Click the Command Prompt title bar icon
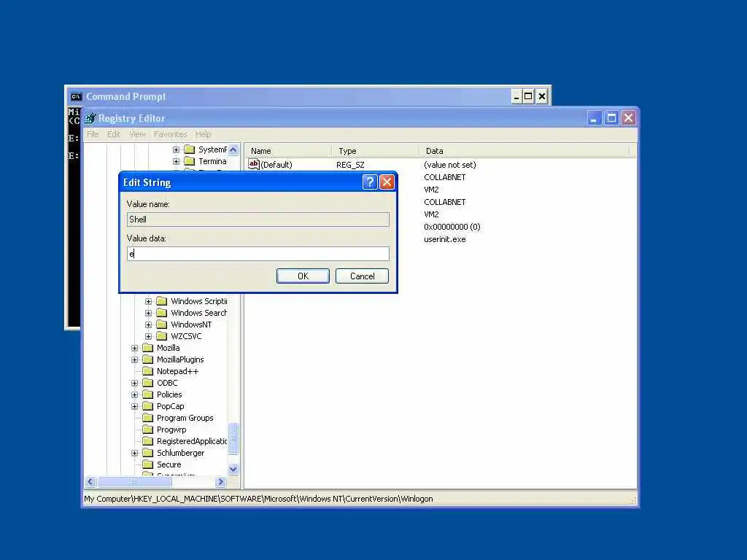Viewport: 747px width, 560px height. tap(76, 97)
